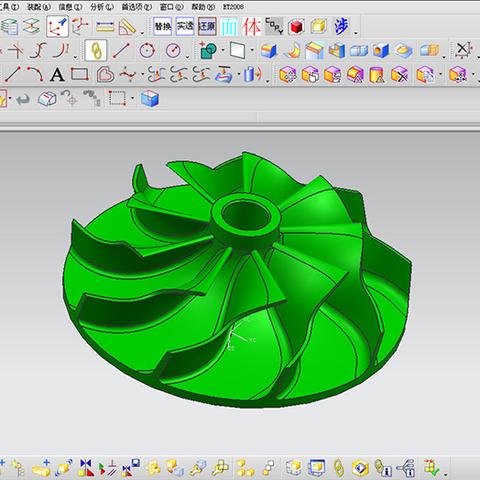Click the green sketch shapes icon
The image size is (480, 480).
[x=208, y=50]
